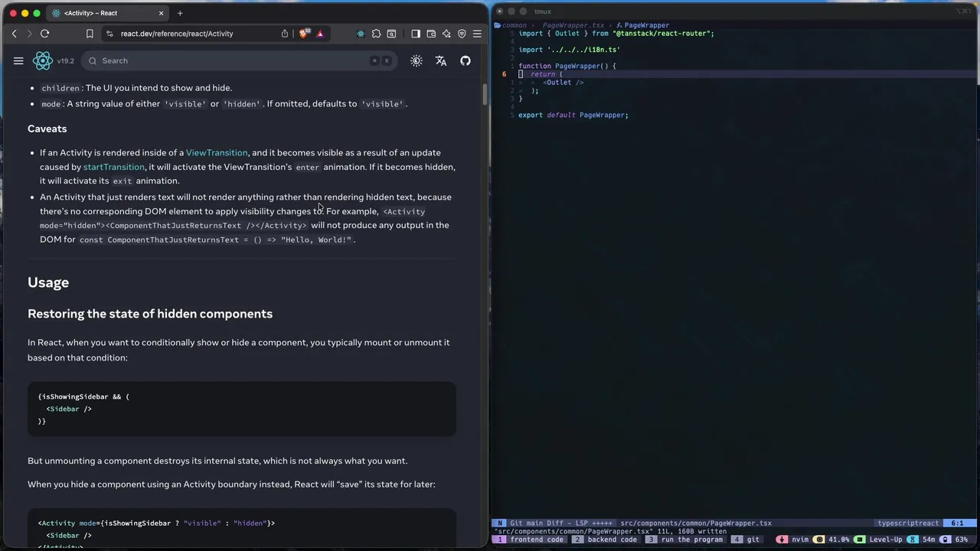Click the tmux window title text
980x551 pixels.
click(543, 11)
